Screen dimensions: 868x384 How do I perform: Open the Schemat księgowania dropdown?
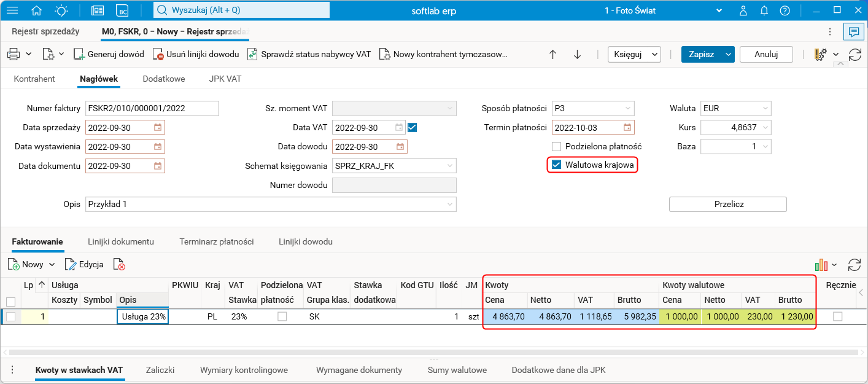tap(450, 166)
